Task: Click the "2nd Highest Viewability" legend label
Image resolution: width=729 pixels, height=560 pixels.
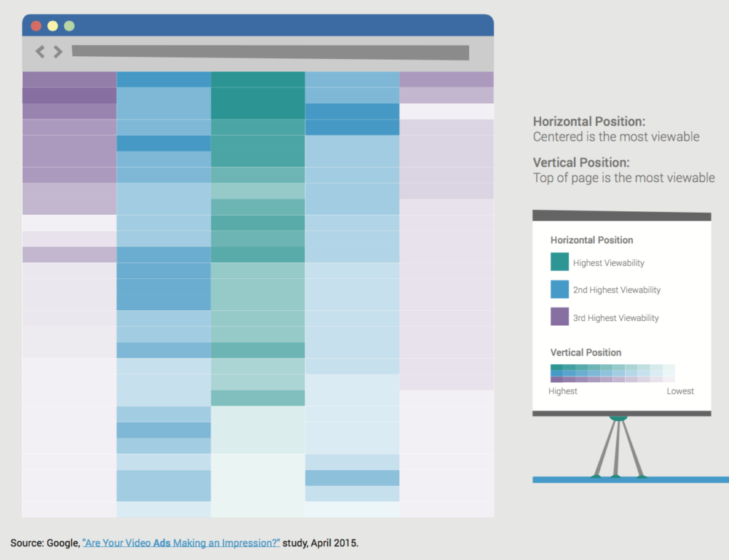Action: (x=617, y=290)
